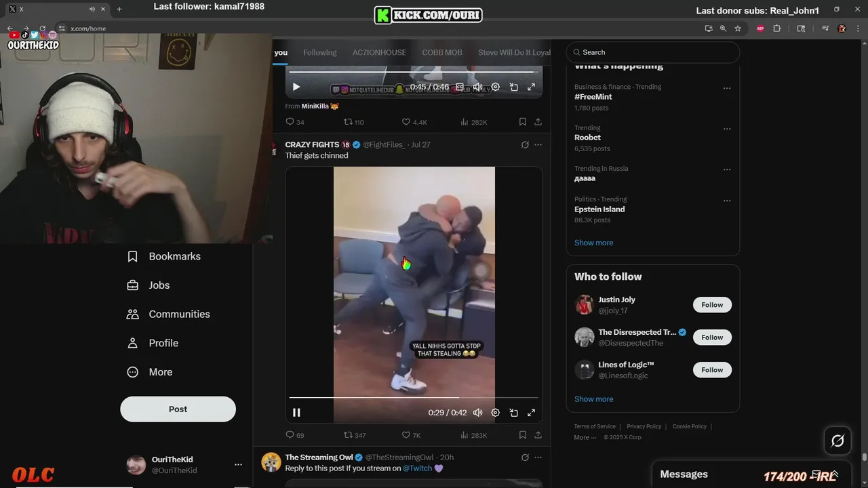Switch to AC7IONHOUSE tab
The height and width of the screenshot is (488, 868).
379,52
